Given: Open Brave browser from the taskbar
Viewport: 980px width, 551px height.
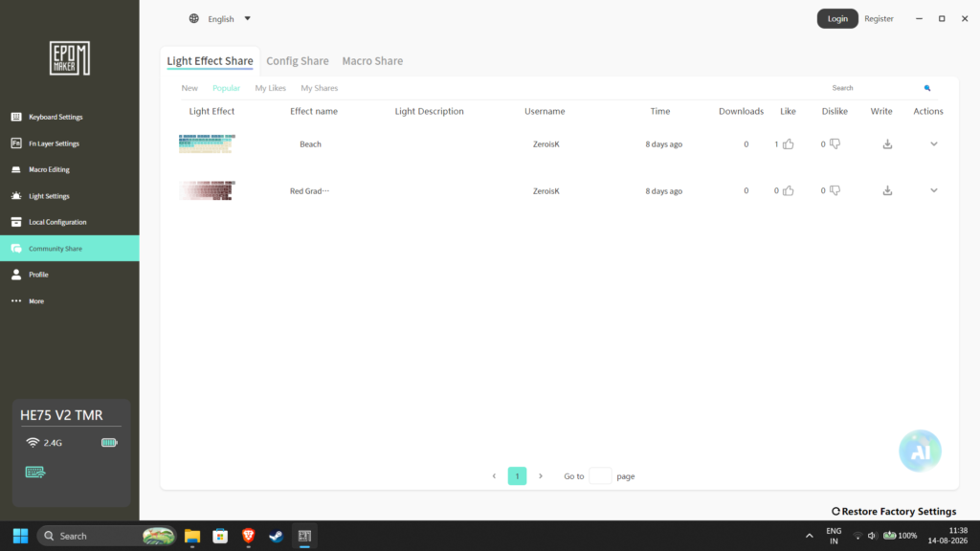Looking at the screenshot, I should (248, 536).
